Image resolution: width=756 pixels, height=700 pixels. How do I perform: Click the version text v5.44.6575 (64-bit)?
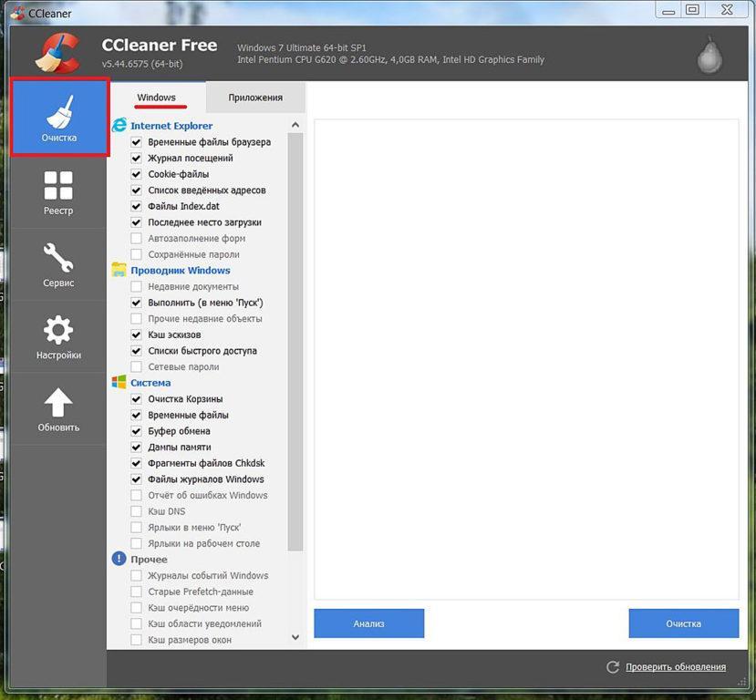tap(142, 64)
